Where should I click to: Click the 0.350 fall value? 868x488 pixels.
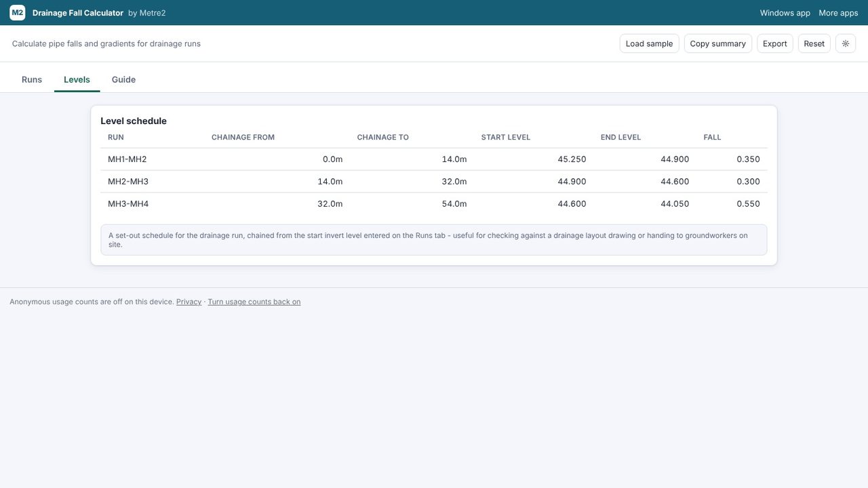click(748, 159)
